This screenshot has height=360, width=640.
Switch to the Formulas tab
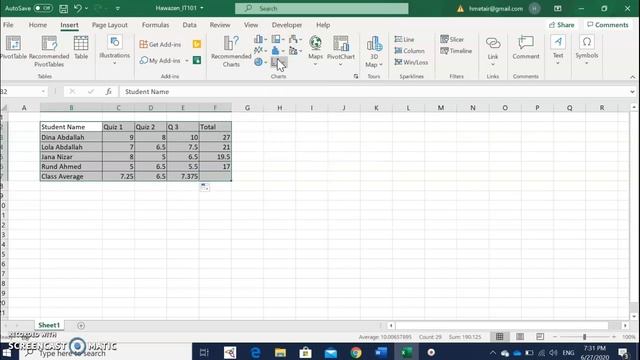click(x=155, y=25)
